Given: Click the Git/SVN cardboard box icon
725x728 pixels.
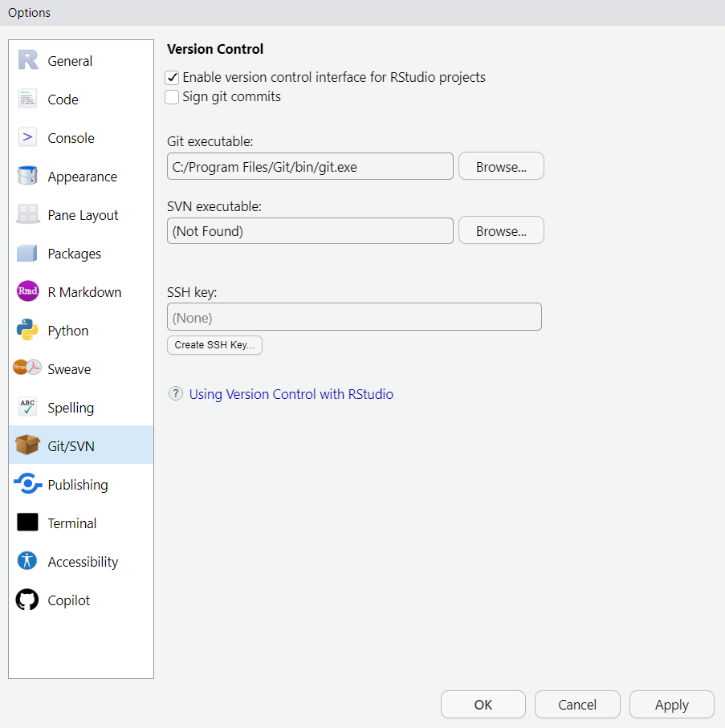Looking at the screenshot, I should [27, 445].
